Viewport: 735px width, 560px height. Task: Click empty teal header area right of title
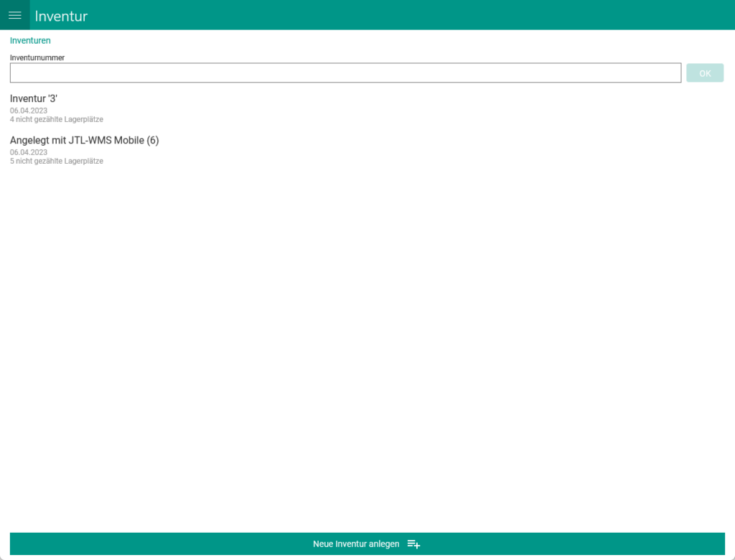tap(431, 15)
